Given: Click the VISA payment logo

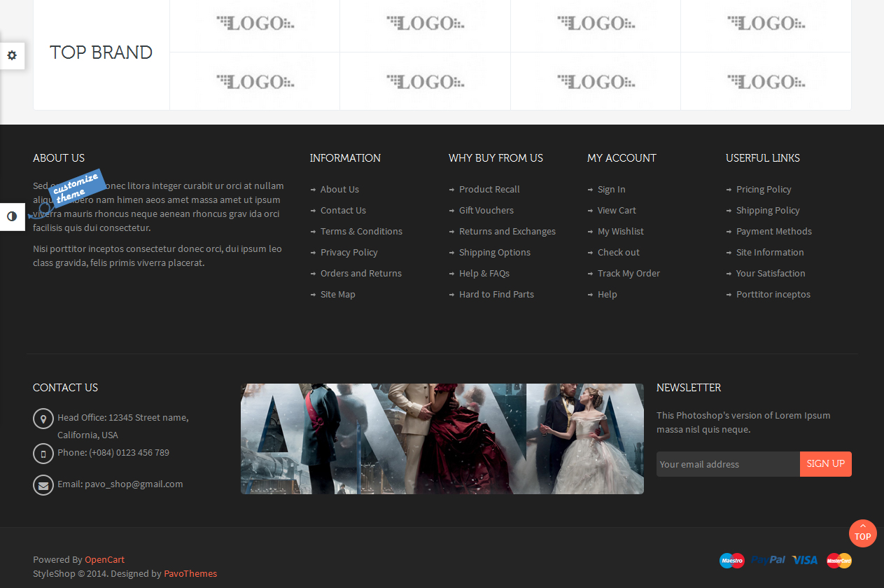Looking at the screenshot, I should [806, 560].
